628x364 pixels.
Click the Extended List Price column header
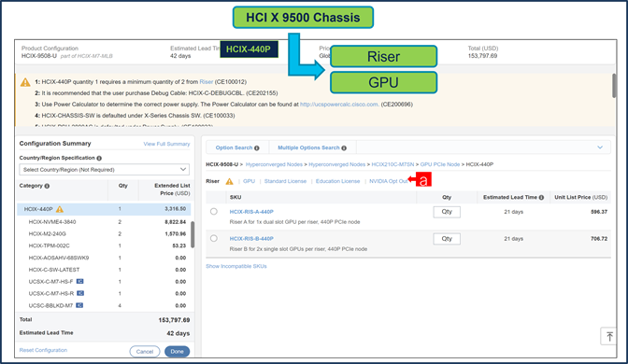tap(172, 189)
